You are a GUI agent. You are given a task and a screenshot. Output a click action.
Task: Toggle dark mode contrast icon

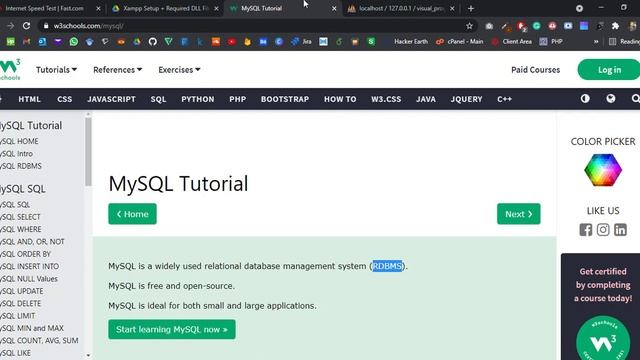pyautogui.click(x=585, y=99)
